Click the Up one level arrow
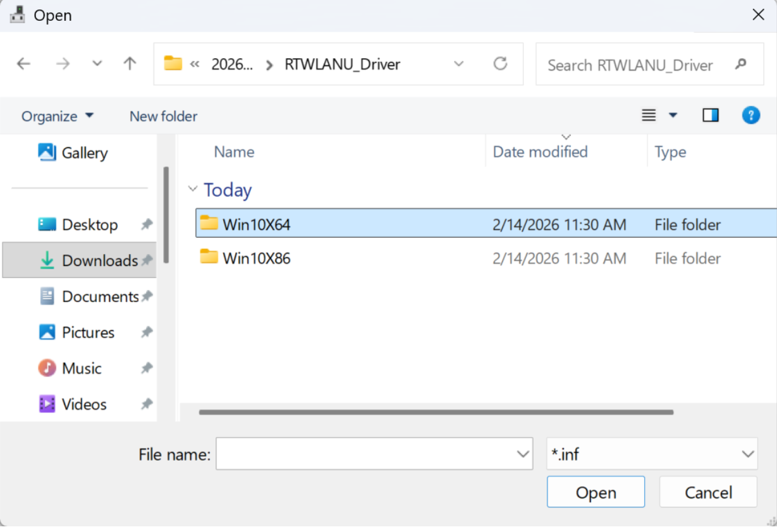The width and height of the screenshot is (777, 532). [130, 64]
